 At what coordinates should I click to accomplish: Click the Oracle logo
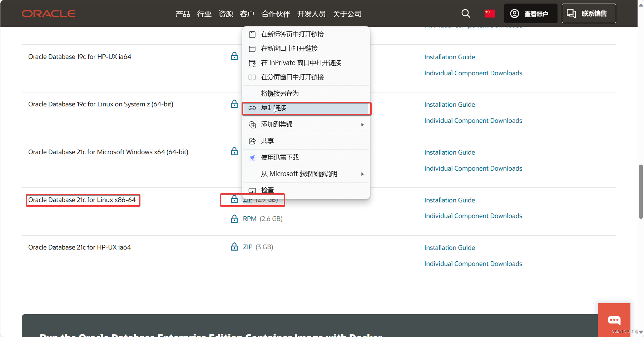49,13
